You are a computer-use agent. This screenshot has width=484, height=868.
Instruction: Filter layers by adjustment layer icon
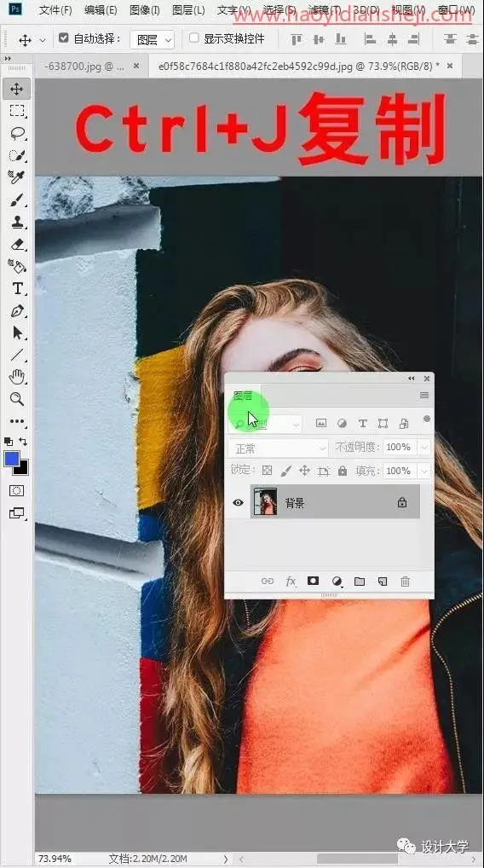tap(342, 424)
